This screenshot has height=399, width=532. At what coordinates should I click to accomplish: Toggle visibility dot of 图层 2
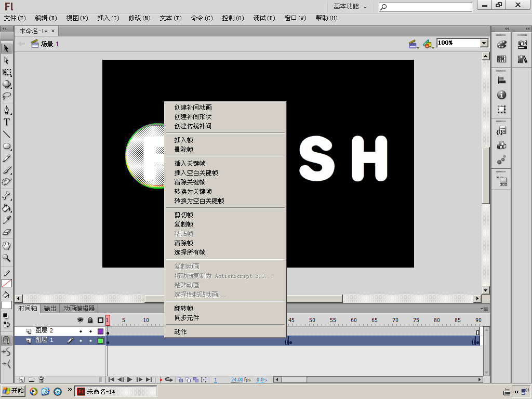pyautogui.click(x=81, y=331)
